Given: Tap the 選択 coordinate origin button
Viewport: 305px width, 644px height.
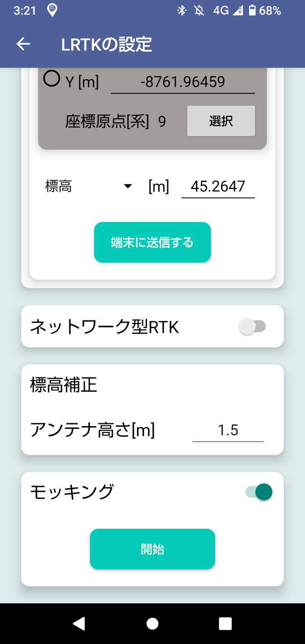Looking at the screenshot, I should click(221, 121).
